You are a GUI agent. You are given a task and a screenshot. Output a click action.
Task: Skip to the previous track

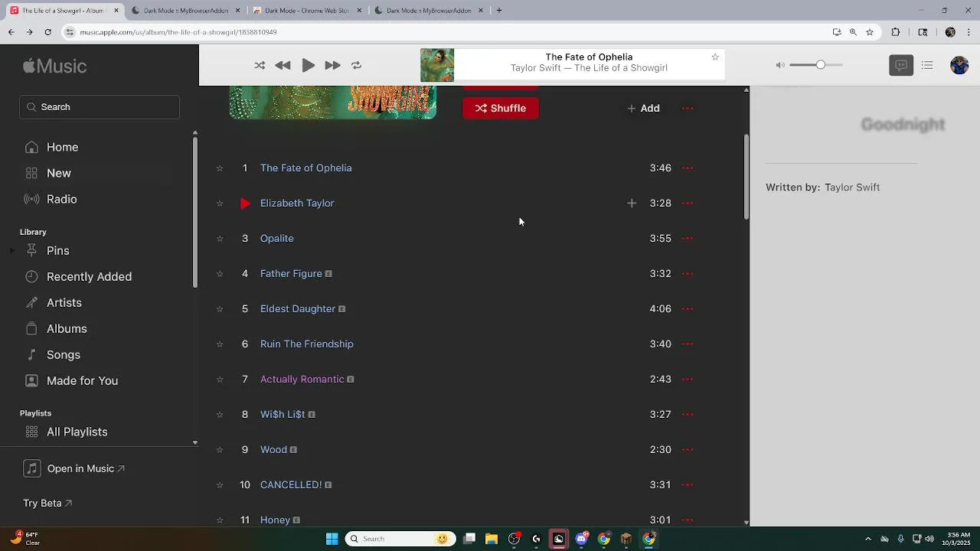283,66
